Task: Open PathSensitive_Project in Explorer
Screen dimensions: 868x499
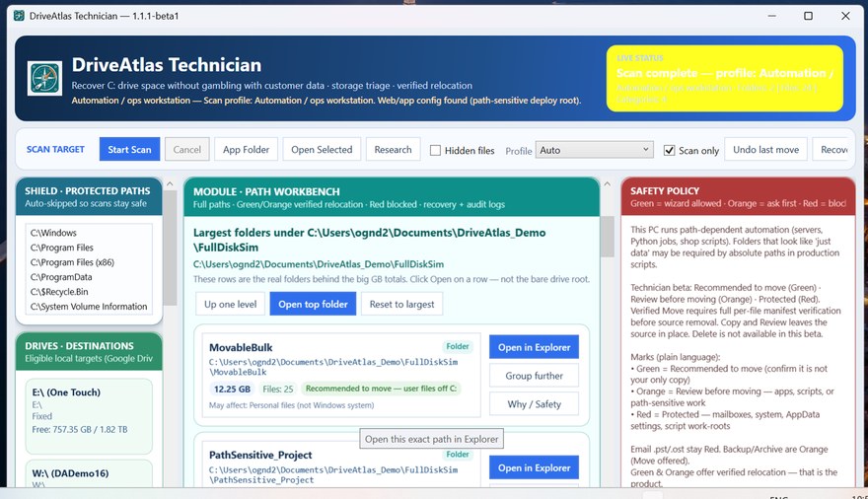Action: (535, 467)
